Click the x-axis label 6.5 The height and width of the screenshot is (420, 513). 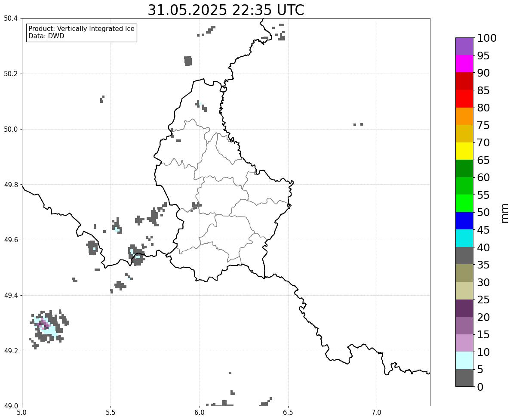[288, 413]
